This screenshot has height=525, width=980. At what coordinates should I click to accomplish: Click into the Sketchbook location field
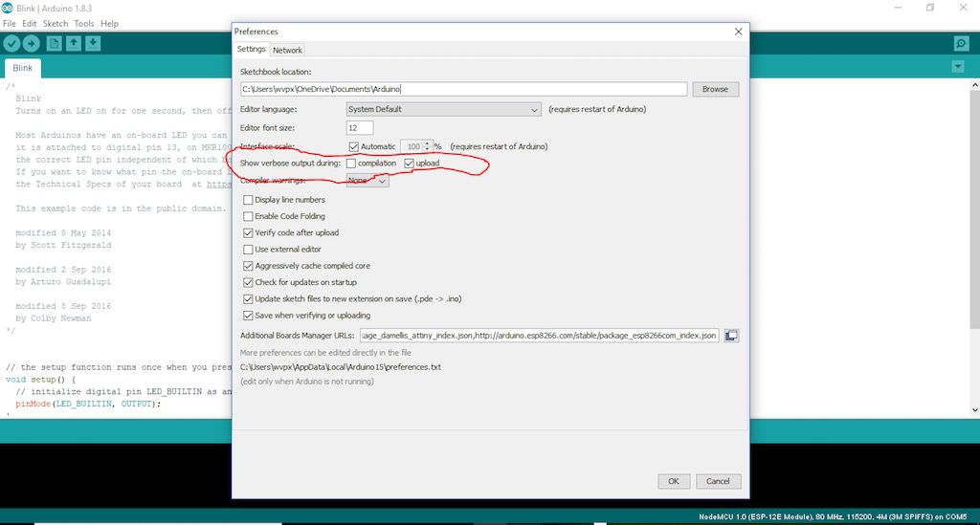[x=464, y=89]
